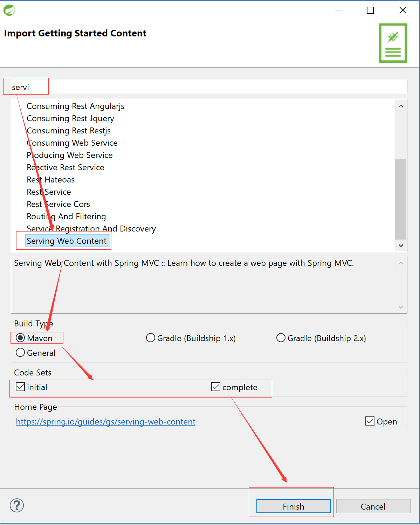Click the Finish button

click(x=294, y=506)
